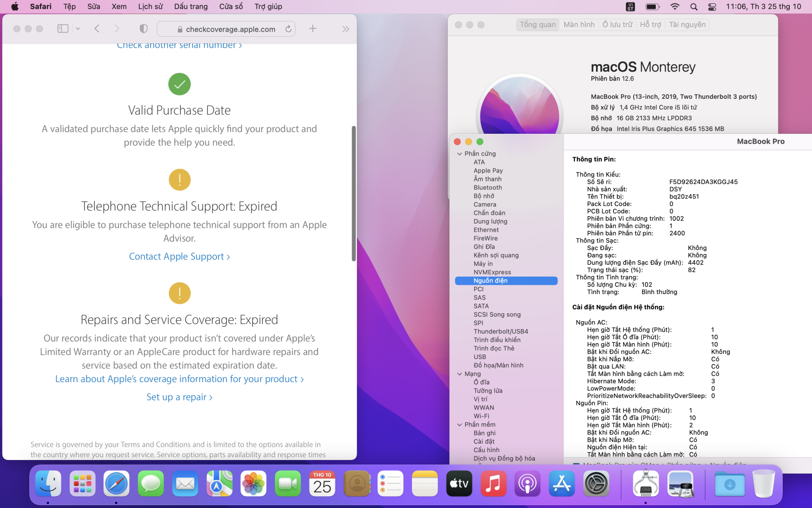Click Set up a repair link

point(179,397)
